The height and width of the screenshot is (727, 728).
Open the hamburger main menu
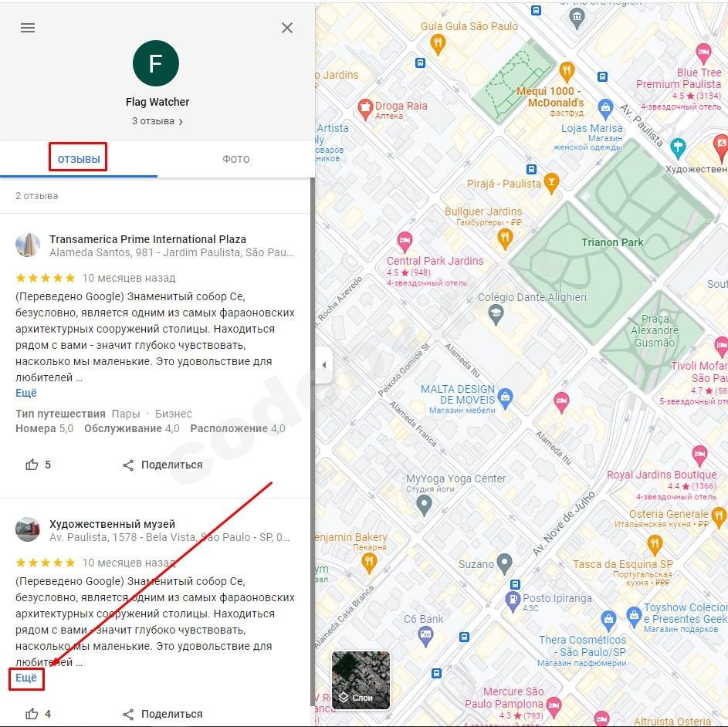click(x=28, y=28)
